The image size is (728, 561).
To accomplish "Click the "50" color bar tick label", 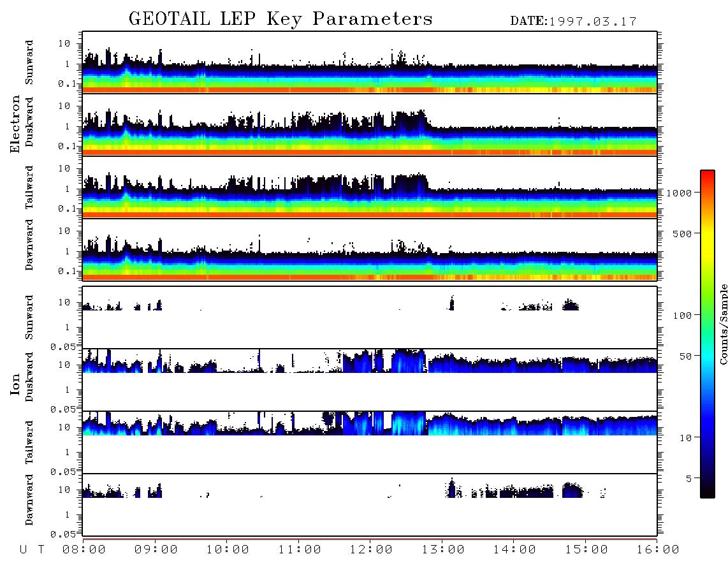I will [686, 356].
